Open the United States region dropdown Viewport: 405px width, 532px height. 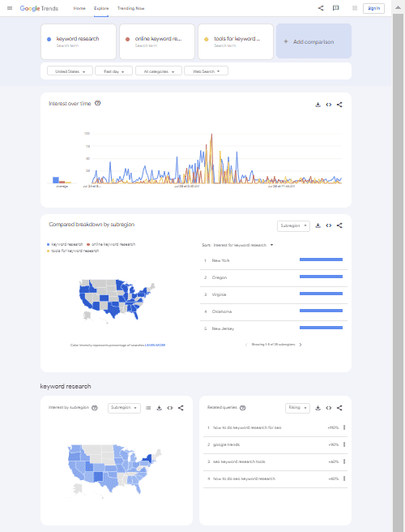coord(70,71)
